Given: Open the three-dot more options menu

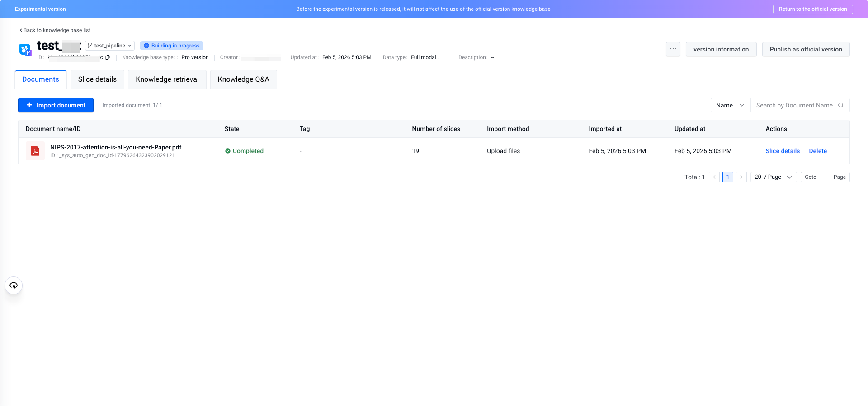Looking at the screenshot, I should [673, 49].
